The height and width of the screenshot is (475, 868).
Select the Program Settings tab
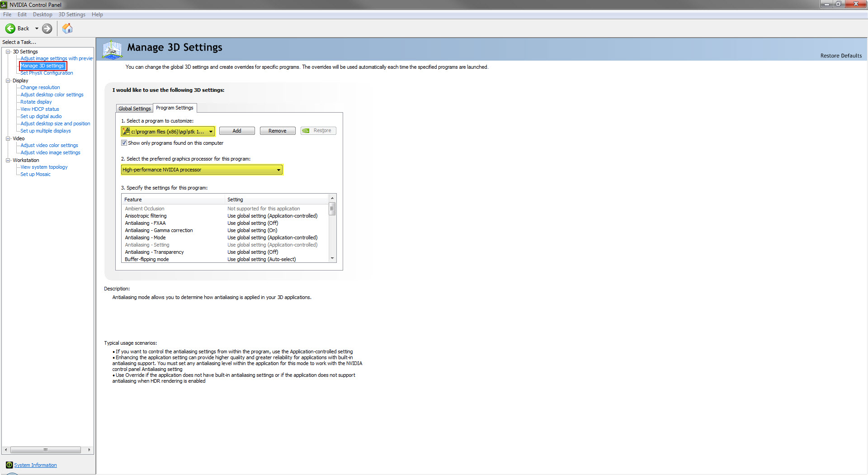(x=175, y=108)
